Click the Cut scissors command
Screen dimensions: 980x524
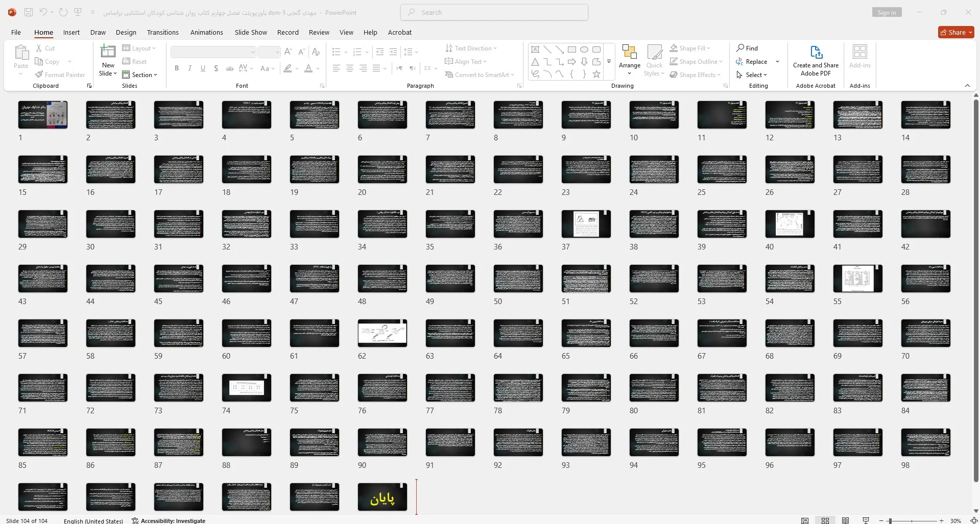click(45, 48)
